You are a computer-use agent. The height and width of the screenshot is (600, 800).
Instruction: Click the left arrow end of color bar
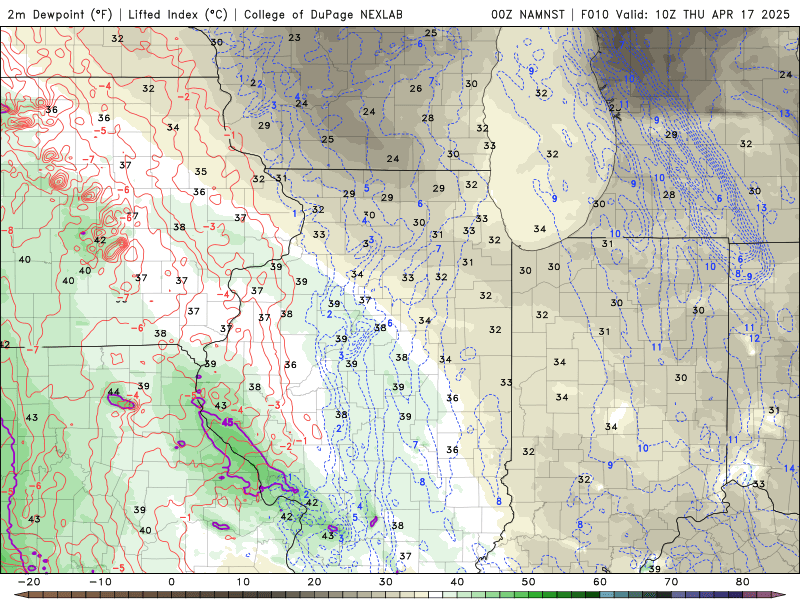coord(20,595)
